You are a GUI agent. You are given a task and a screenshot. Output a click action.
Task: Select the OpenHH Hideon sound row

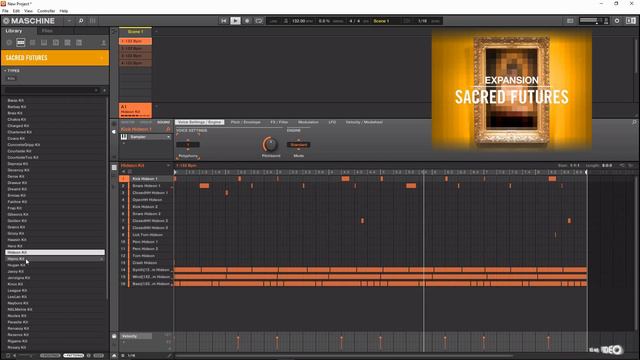[146, 200]
